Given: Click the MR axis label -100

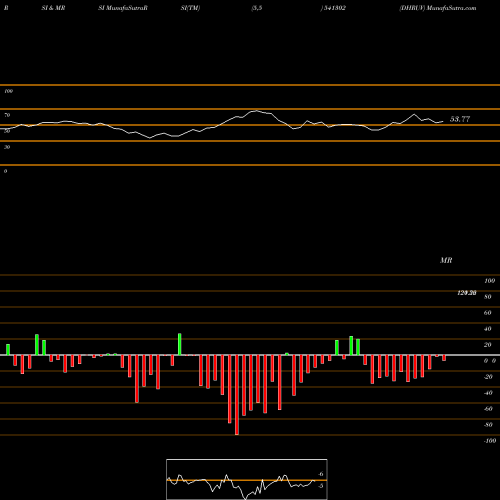Looking at the screenshot, I should tap(489, 441).
